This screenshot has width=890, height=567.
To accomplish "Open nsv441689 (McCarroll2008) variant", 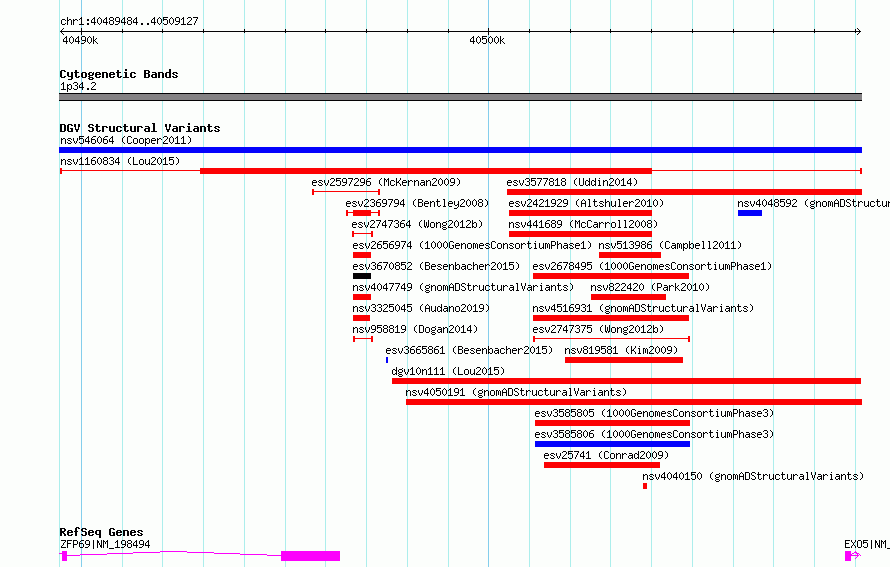I will (583, 224).
